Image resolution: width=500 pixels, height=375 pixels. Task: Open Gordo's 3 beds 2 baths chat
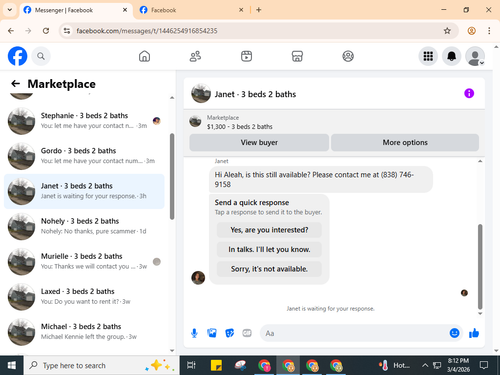(84, 156)
